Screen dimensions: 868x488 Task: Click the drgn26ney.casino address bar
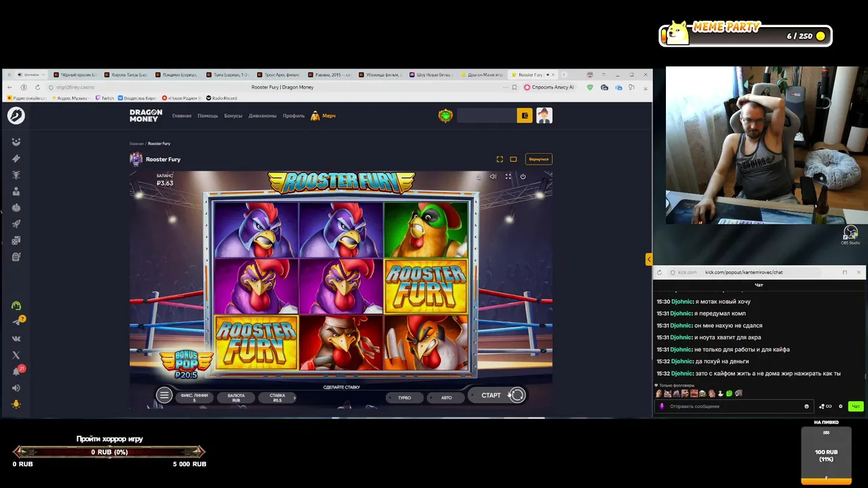point(76,87)
